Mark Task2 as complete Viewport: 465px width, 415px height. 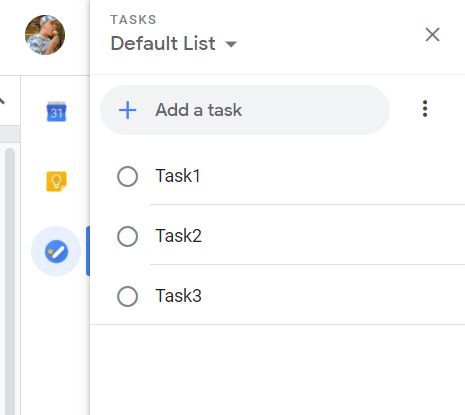(x=127, y=236)
